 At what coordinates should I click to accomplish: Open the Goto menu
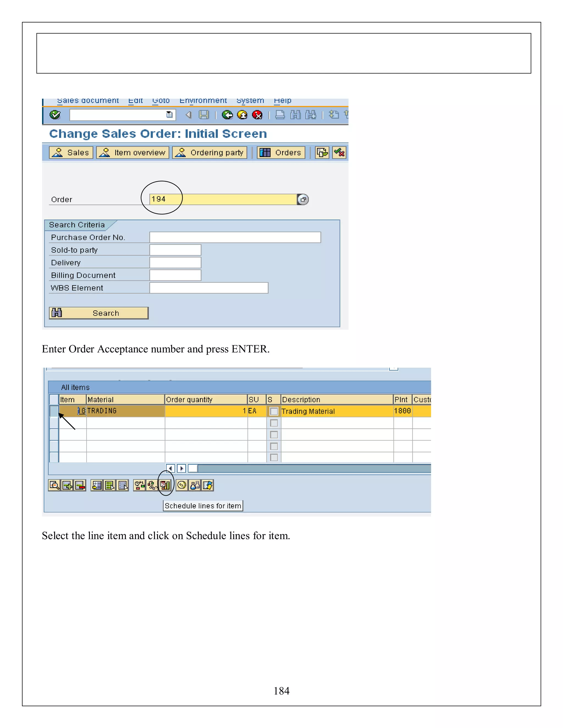[x=161, y=101]
